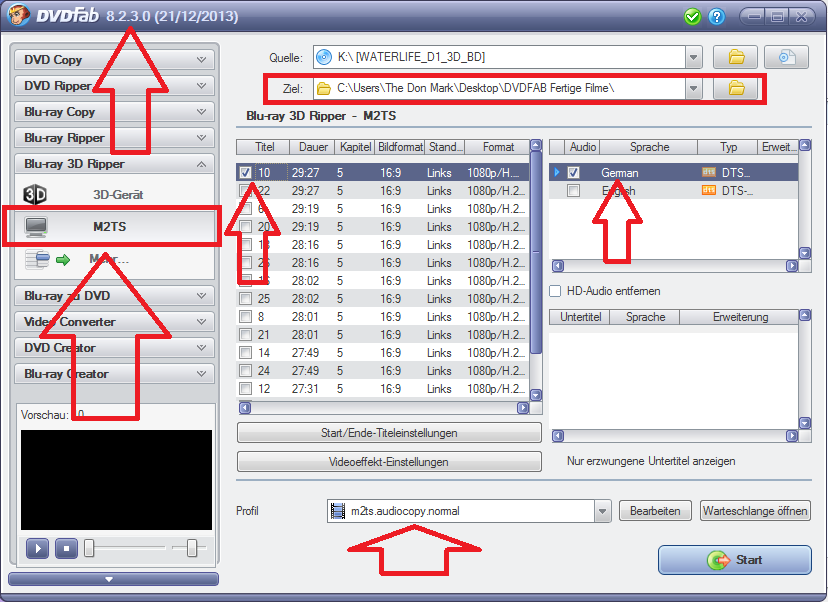Screen dimensions: 828x602
Task: Click the Ziel destination path field
Action: pyautogui.click(x=499, y=88)
